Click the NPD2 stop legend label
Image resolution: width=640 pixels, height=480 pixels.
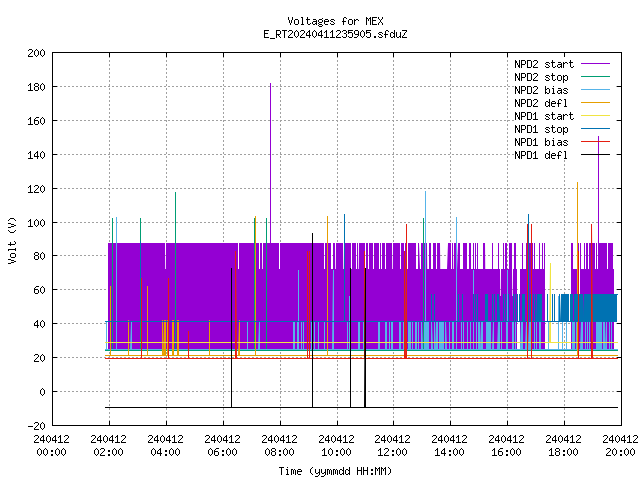(541, 77)
